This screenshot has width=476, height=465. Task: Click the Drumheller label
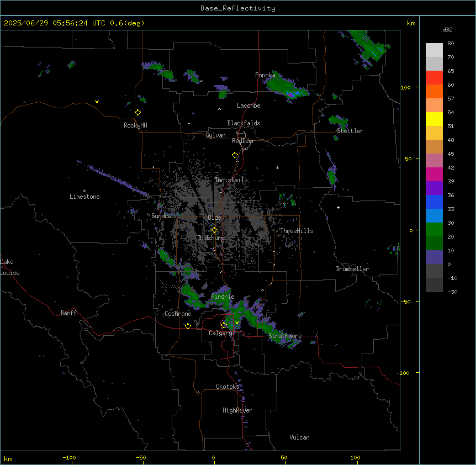[352, 269]
